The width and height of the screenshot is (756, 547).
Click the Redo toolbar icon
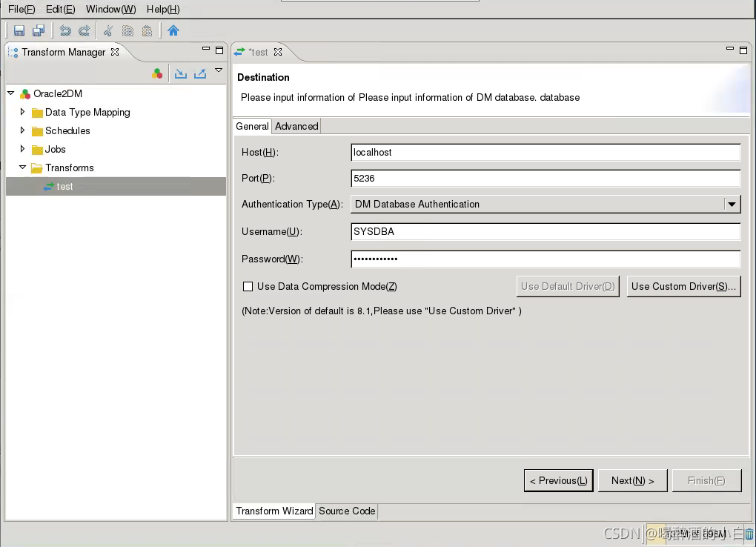click(84, 31)
